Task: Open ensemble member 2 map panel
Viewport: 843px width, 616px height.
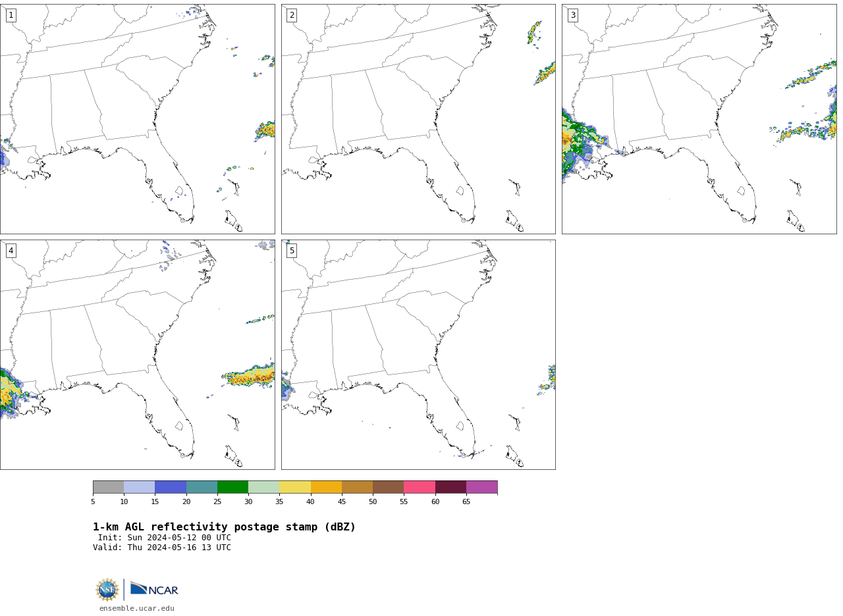Action: coord(418,118)
